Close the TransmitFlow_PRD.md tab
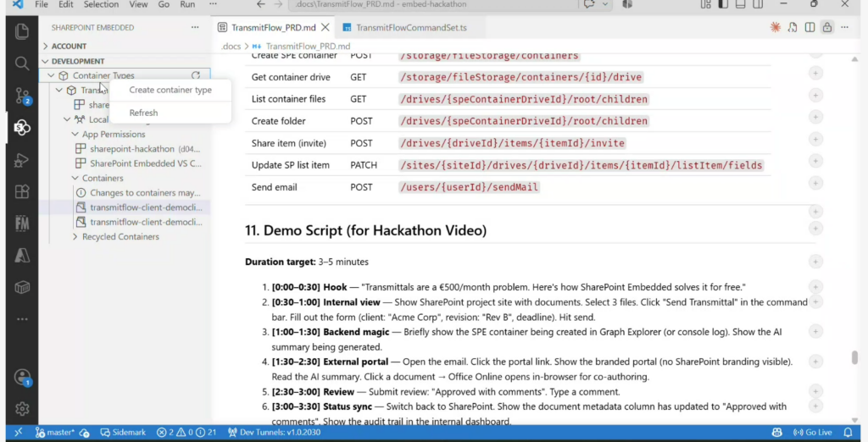This screenshot has height=442, width=868. click(x=325, y=27)
